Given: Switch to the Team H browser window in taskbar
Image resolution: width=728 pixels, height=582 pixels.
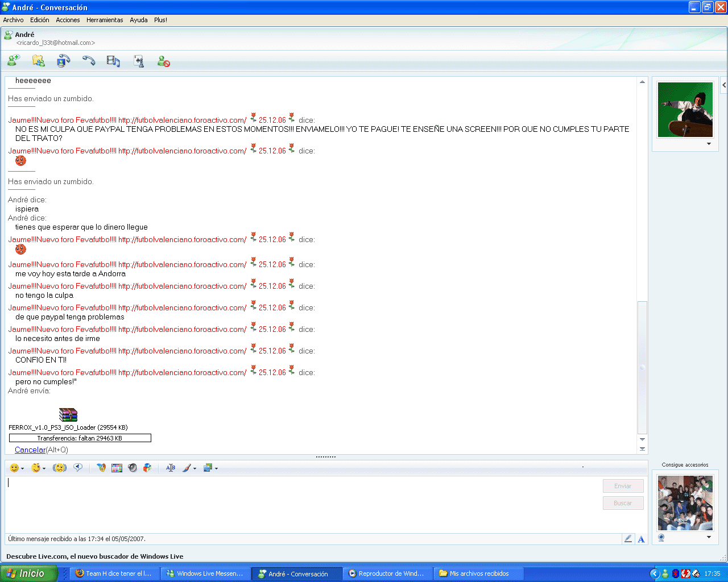Looking at the screenshot, I should click(114, 573).
